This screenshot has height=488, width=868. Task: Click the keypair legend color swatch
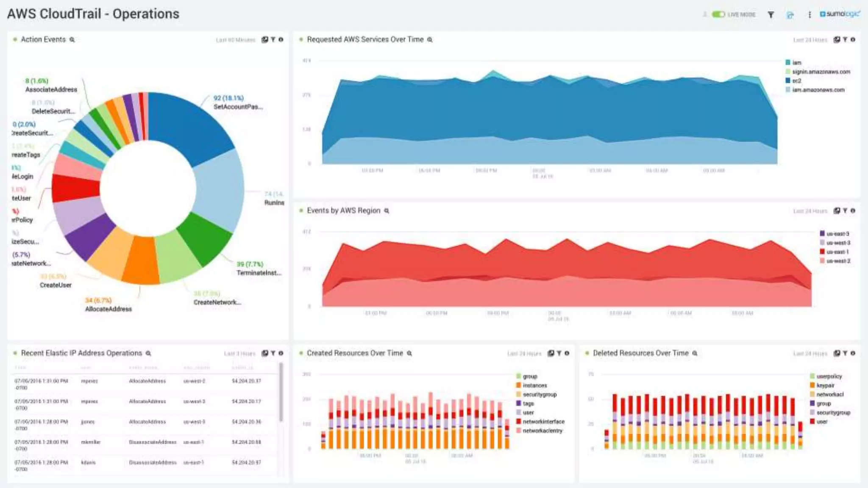point(812,385)
